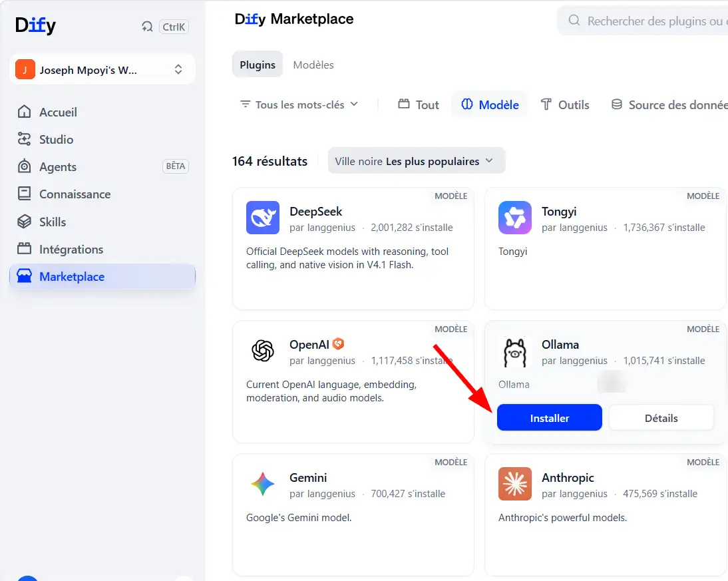Viewport: 728px width, 581px height.
Task: Click the Anthropic logo
Action: click(515, 483)
